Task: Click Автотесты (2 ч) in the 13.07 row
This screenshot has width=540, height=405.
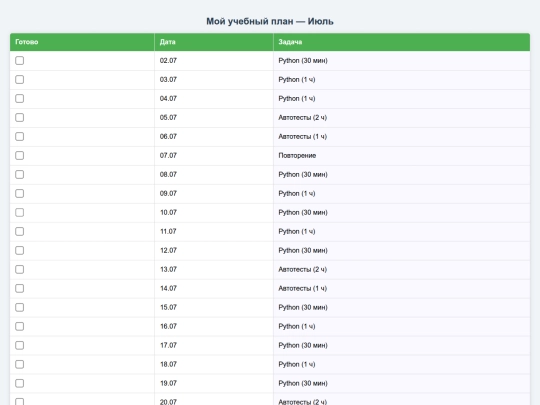Action: point(302,269)
